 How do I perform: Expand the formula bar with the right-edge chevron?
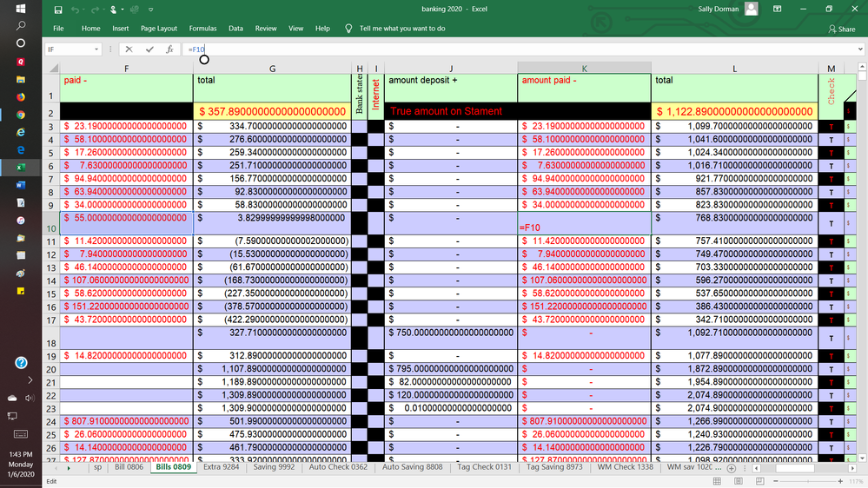pos(860,49)
